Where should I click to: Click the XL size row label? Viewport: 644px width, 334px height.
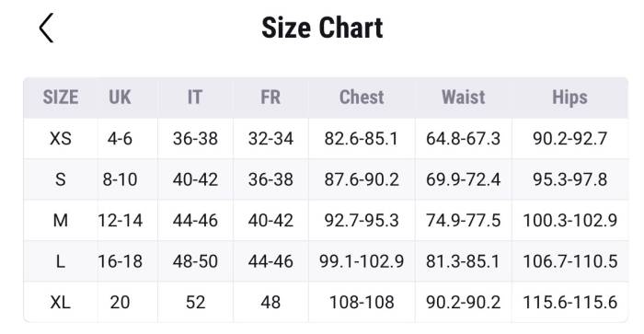[61, 303]
